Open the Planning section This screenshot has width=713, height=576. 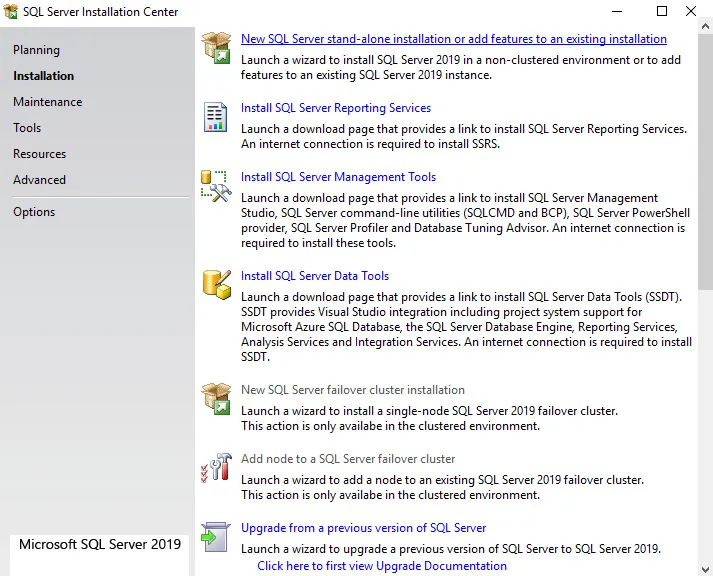coord(36,50)
